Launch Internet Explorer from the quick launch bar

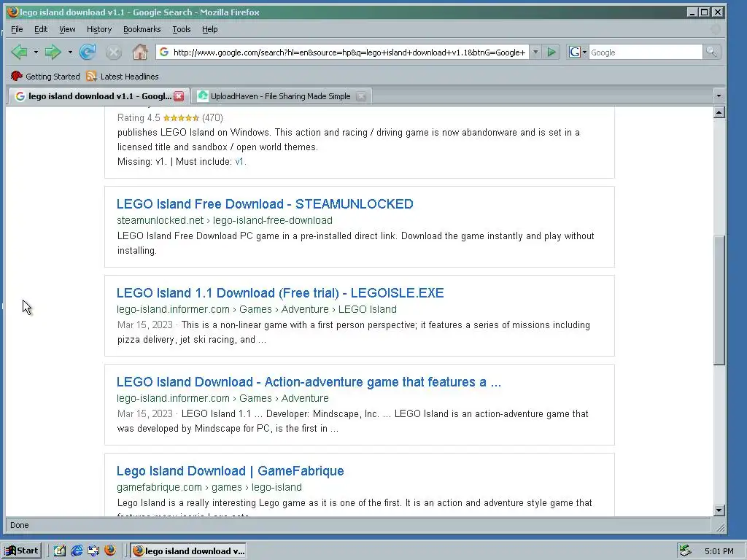(76, 551)
